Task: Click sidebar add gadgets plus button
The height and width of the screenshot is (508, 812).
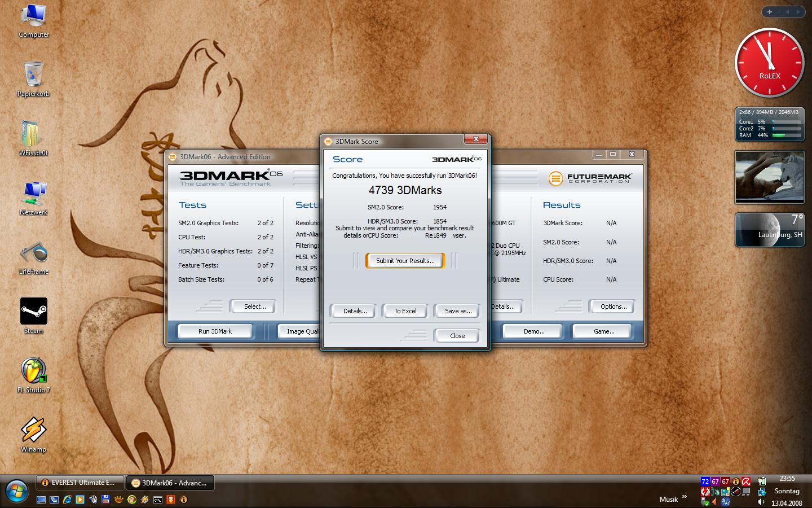Action: [770, 12]
